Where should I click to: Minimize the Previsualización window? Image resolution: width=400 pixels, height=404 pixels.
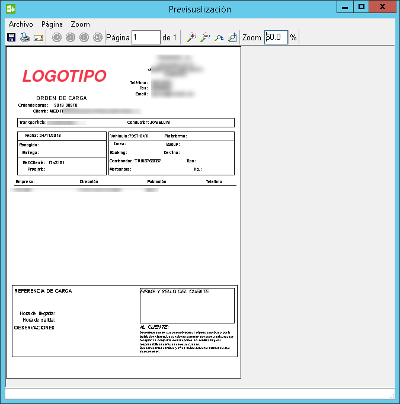(345, 7)
